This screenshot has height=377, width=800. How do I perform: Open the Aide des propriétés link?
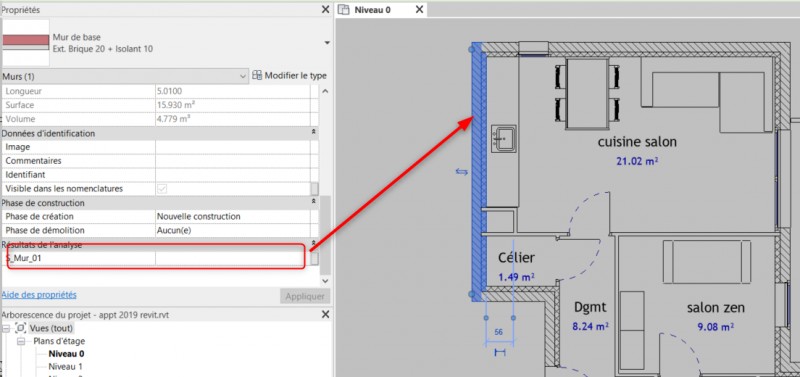pos(39,294)
